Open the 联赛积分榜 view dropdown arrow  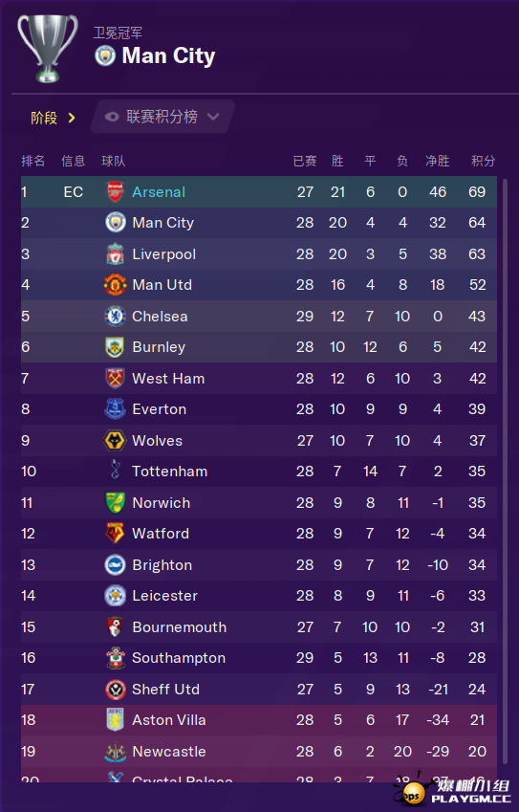(x=213, y=117)
